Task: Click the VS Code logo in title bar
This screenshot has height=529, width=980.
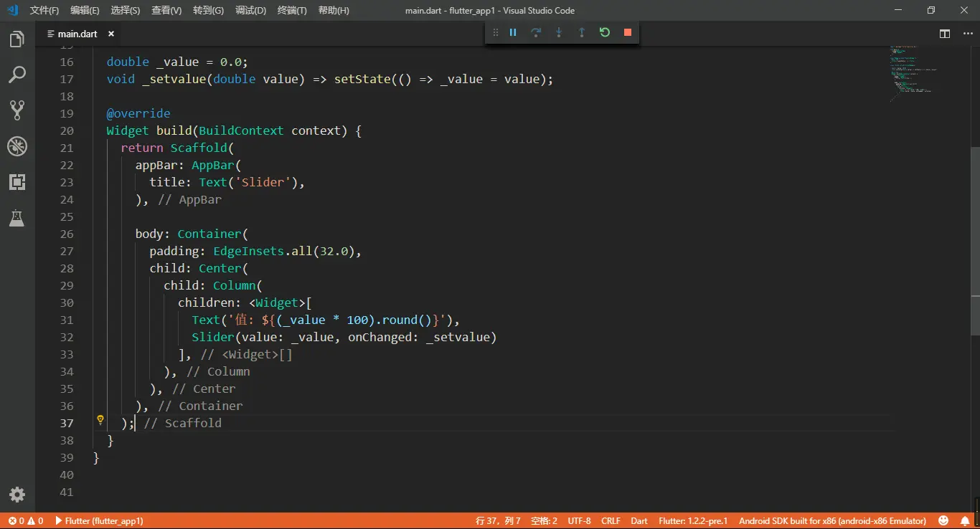Action: coord(12,10)
